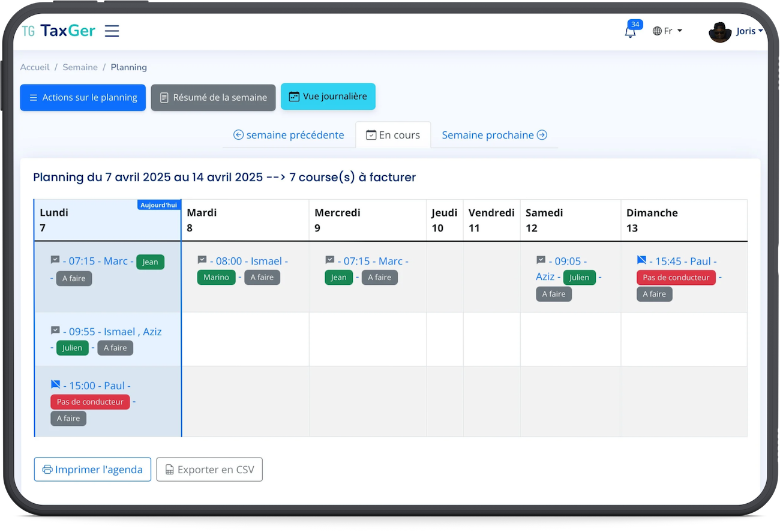The height and width of the screenshot is (532, 780).
Task: Click the Jean driver badge on Monday
Action: (x=150, y=262)
